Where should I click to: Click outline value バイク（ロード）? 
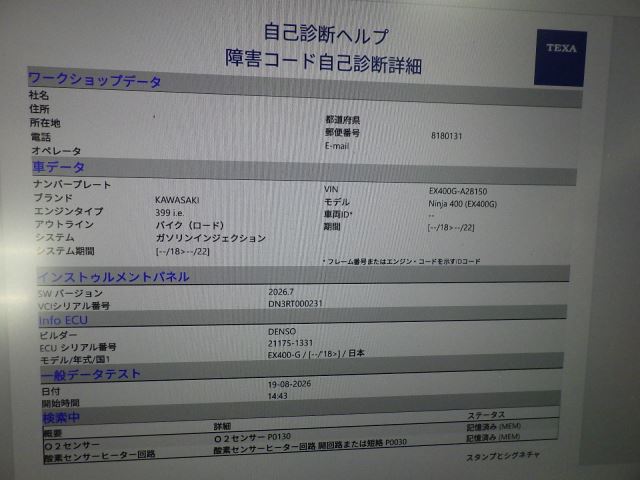coord(190,225)
